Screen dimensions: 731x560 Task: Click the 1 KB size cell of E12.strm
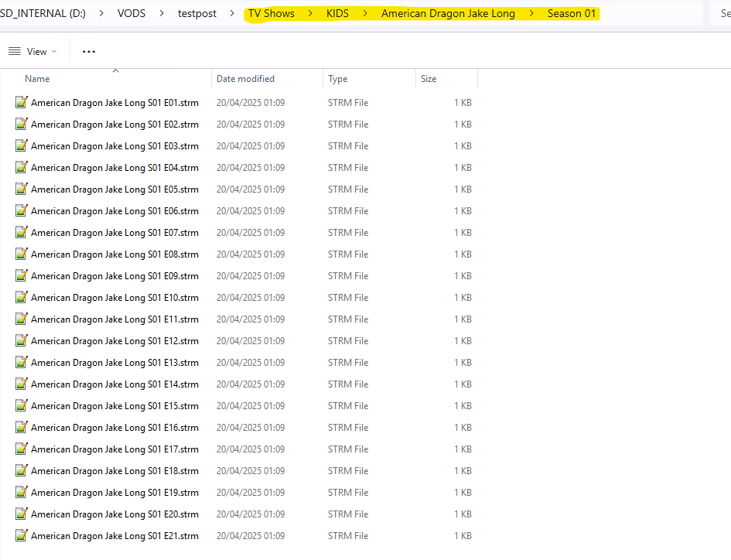click(463, 341)
